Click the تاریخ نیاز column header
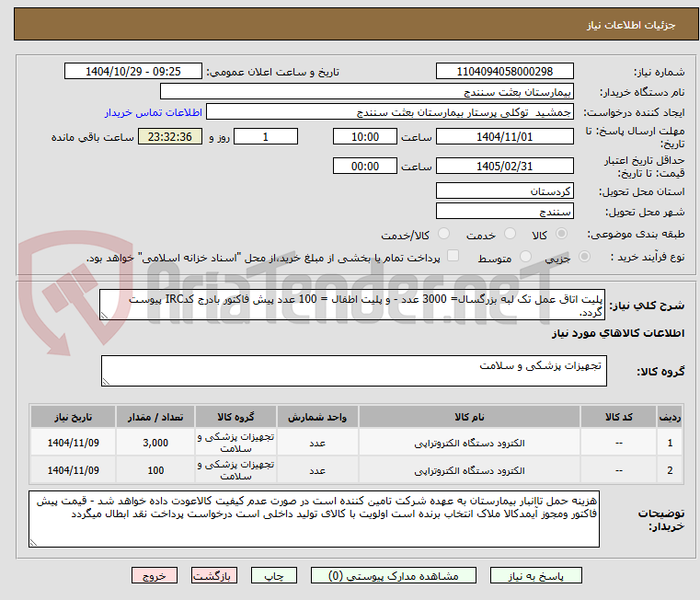 click(74, 417)
